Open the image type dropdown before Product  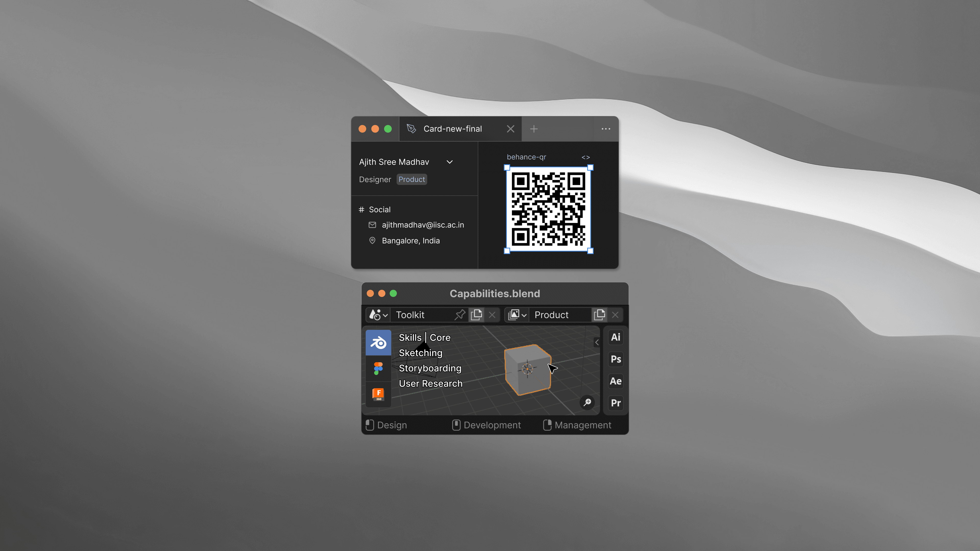[x=517, y=315]
